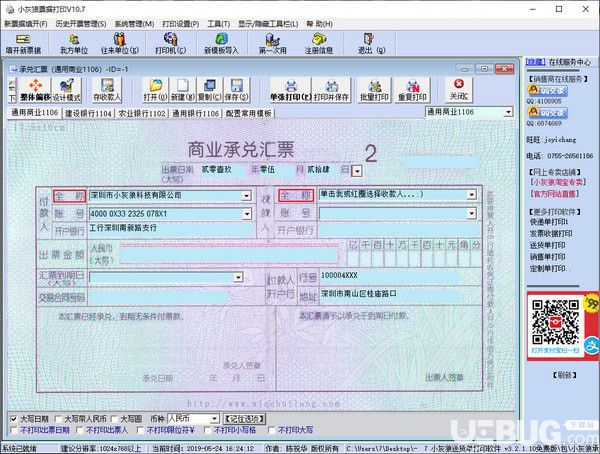This screenshot has height=454, width=600.
Task: Open 我方单位 from the main toolbar
Action: (x=74, y=43)
